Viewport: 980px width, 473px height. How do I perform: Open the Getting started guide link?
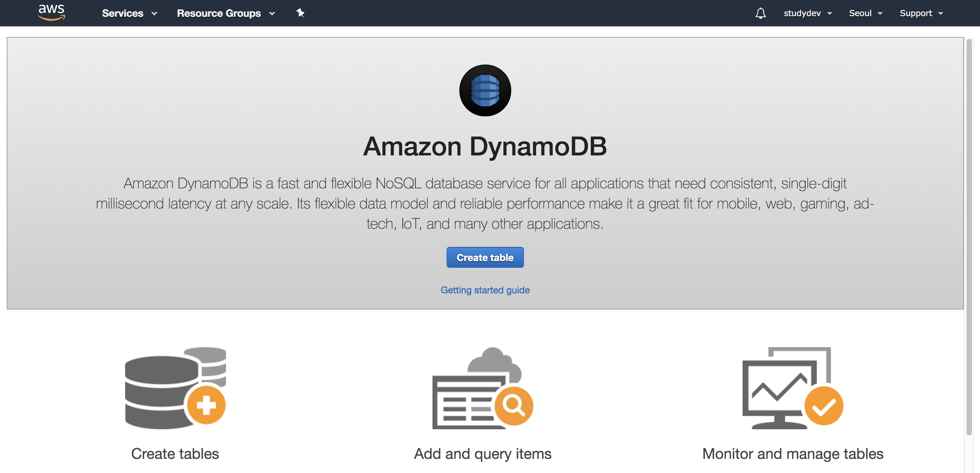485,290
